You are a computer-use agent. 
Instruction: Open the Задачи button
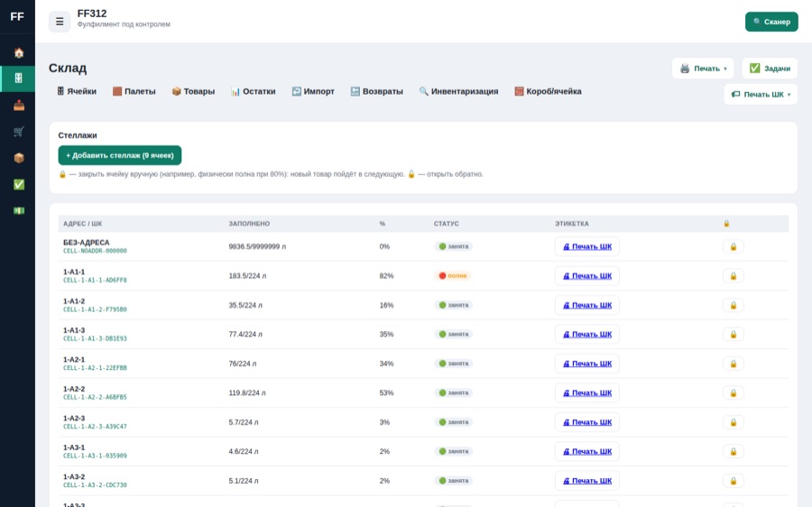click(769, 69)
